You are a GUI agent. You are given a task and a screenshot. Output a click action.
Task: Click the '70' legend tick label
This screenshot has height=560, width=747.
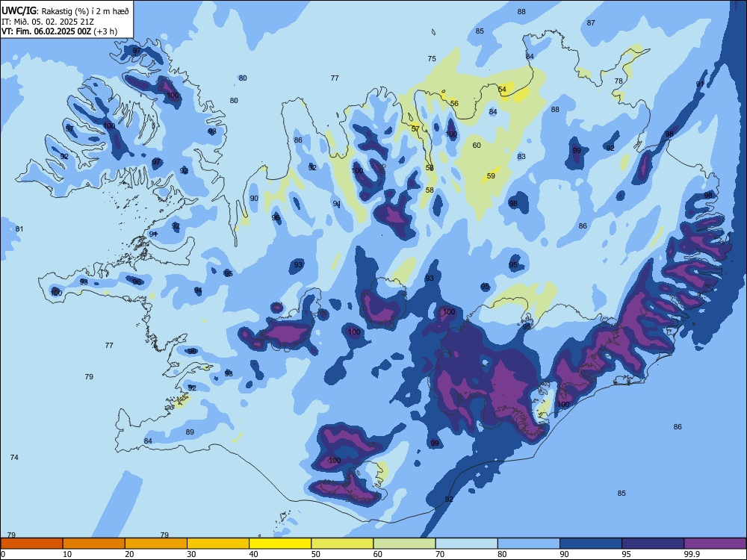[x=440, y=554]
